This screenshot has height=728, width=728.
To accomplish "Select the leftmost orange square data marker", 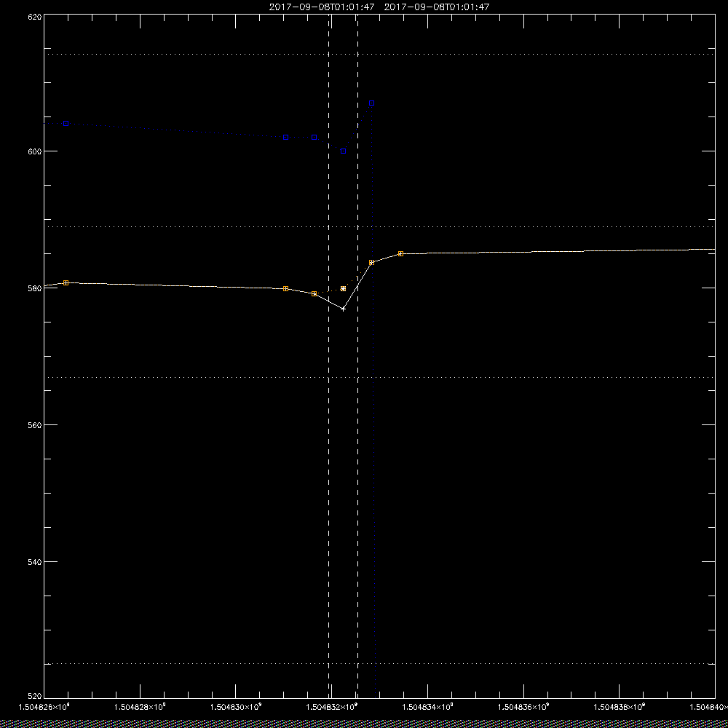I will (66, 282).
